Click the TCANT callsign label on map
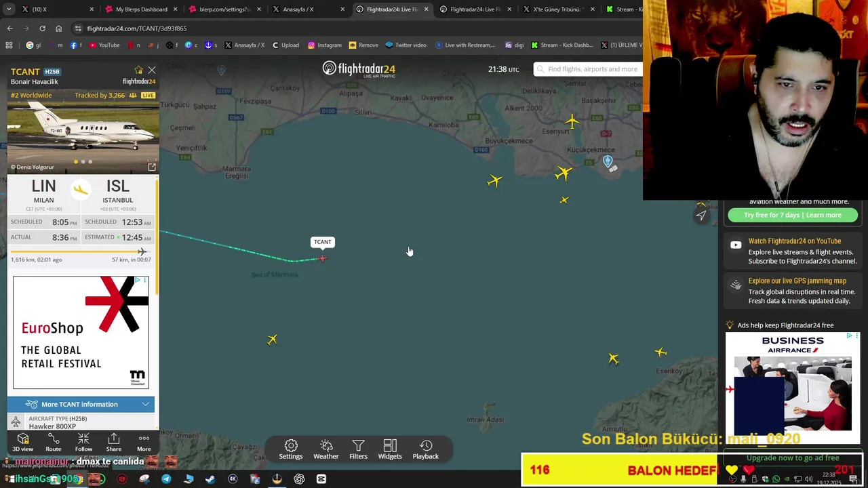 click(323, 242)
